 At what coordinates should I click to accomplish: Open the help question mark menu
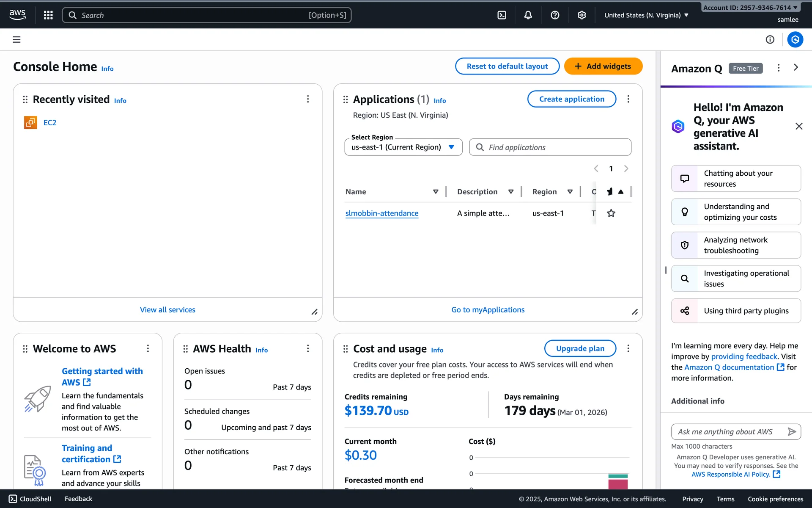555,15
